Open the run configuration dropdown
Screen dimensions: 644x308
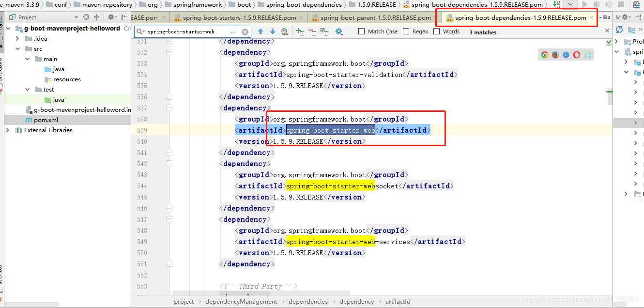pyautogui.click(x=570, y=4)
